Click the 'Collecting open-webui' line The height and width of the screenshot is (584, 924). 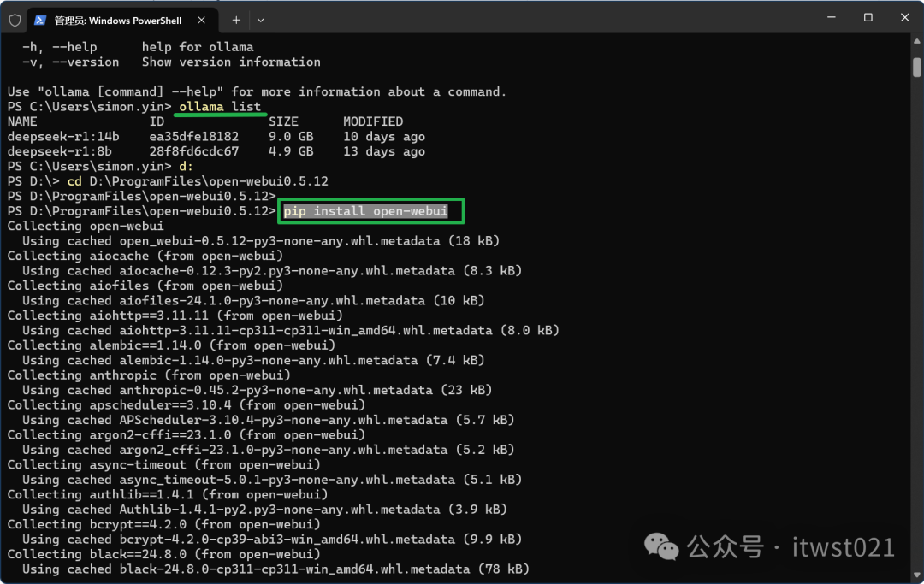86,226
